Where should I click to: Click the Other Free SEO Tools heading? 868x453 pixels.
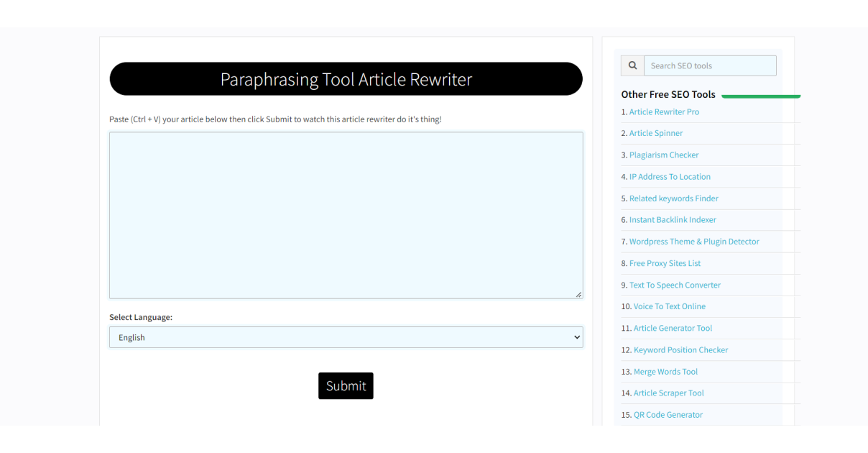click(x=668, y=94)
